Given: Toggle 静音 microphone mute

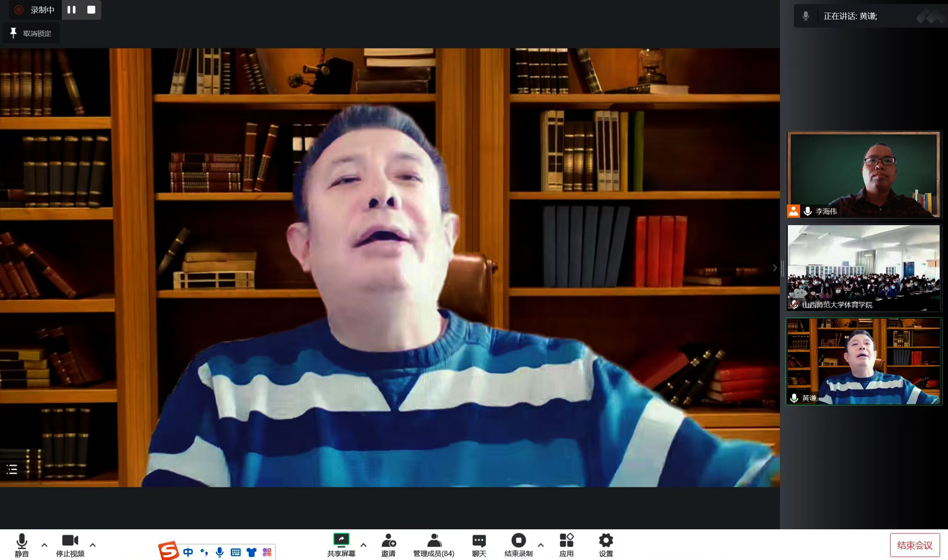Looking at the screenshot, I should 22,545.
